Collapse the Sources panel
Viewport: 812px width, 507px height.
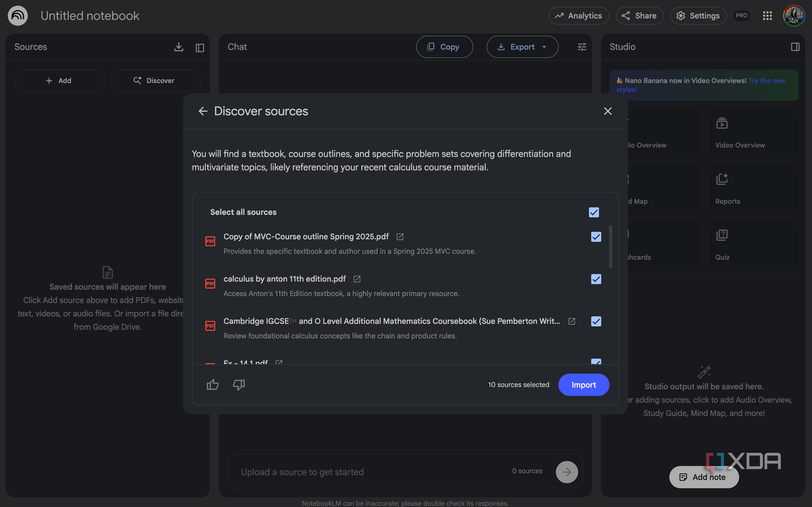200,48
